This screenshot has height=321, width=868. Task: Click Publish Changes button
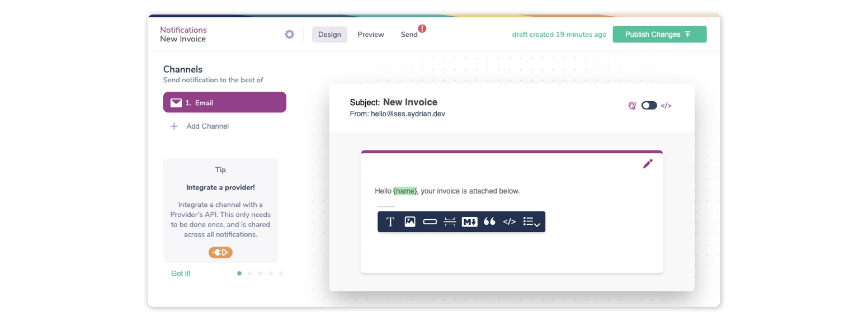pos(659,34)
